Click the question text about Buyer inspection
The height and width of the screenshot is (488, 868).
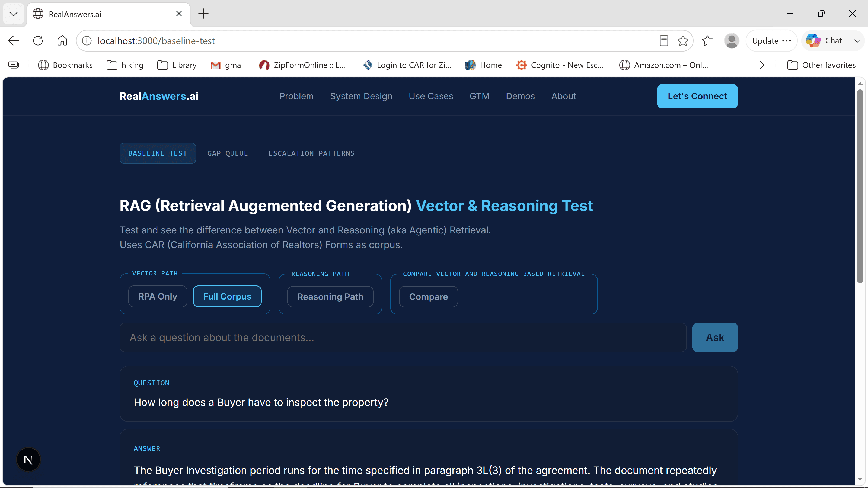(261, 402)
